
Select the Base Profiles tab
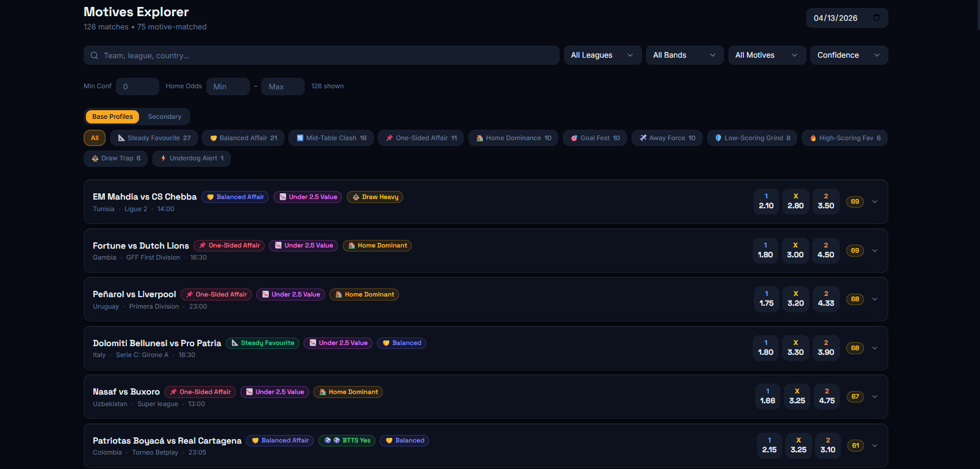click(x=112, y=117)
